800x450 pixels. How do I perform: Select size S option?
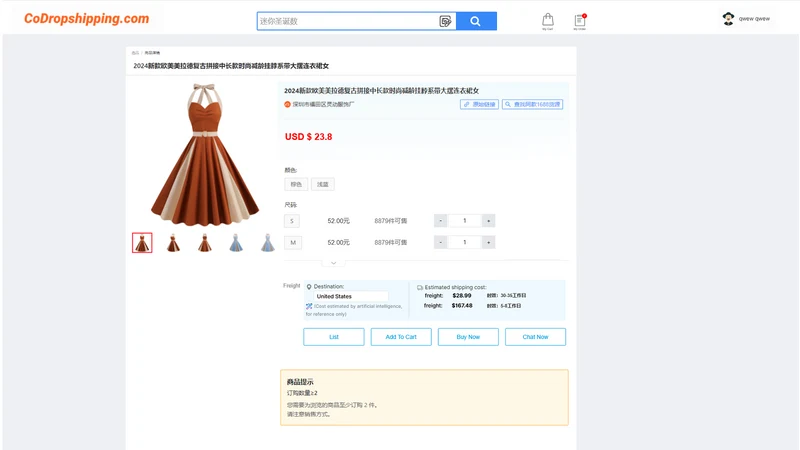tap(292, 221)
